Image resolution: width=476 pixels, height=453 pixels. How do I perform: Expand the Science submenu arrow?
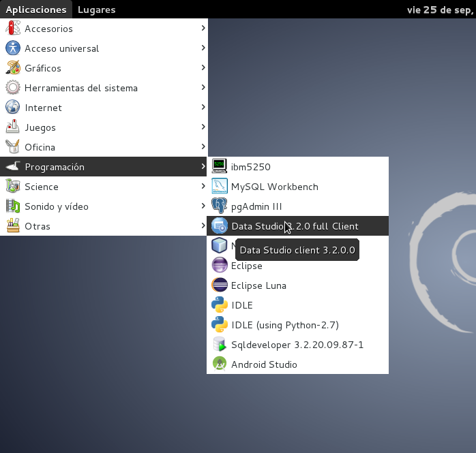(x=203, y=186)
